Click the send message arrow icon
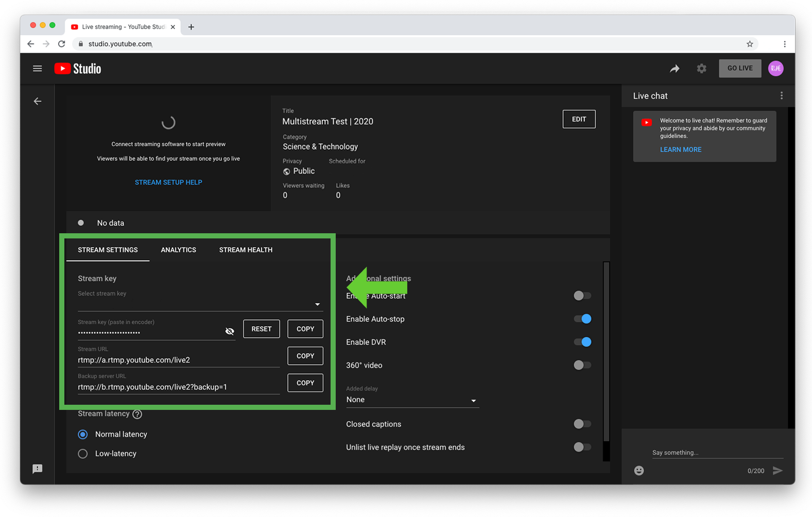The image size is (812, 517). [778, 471]
